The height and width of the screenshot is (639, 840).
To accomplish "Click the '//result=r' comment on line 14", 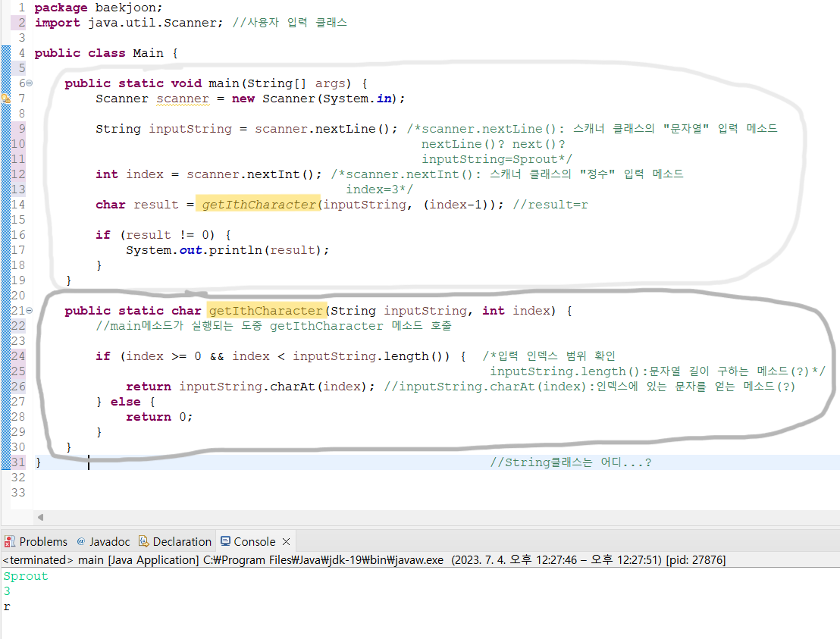I will click(550, 205).
